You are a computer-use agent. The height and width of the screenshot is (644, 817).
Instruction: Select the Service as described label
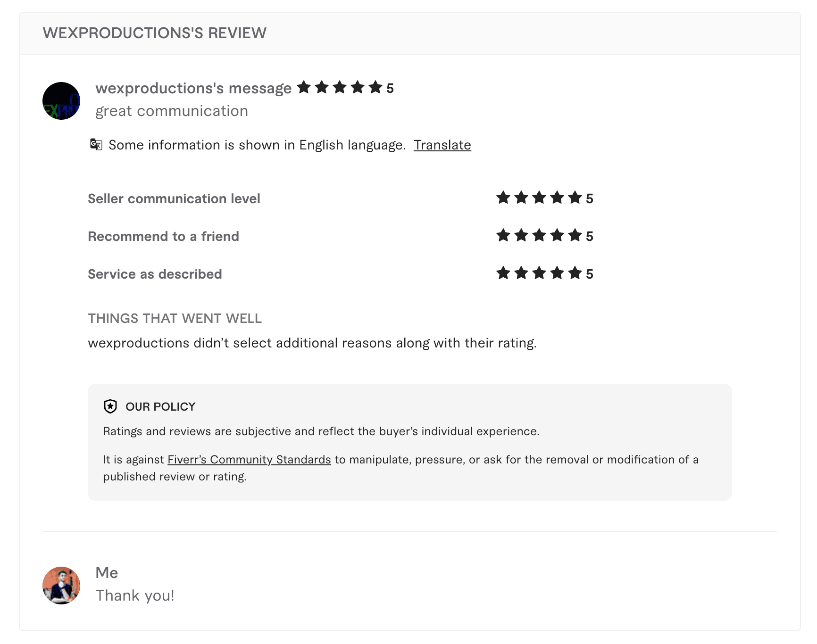(154, 273)
